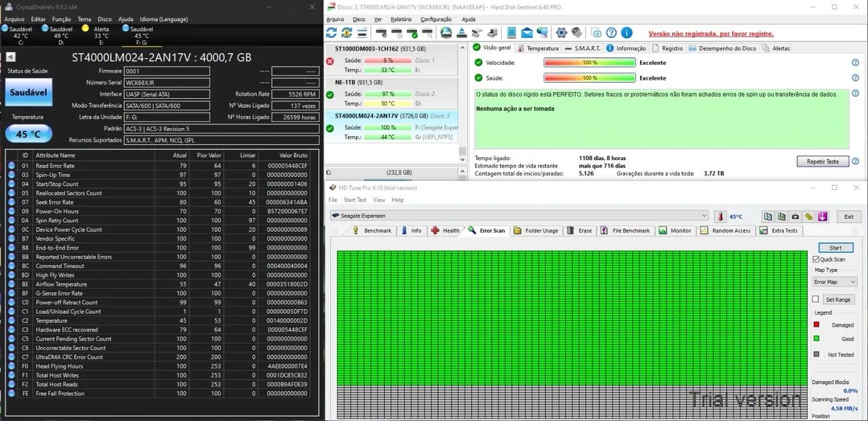Click the refresh icon in Hard Disk Sentinel toolbar
The image size is (868, 421).
pos(332,33)
